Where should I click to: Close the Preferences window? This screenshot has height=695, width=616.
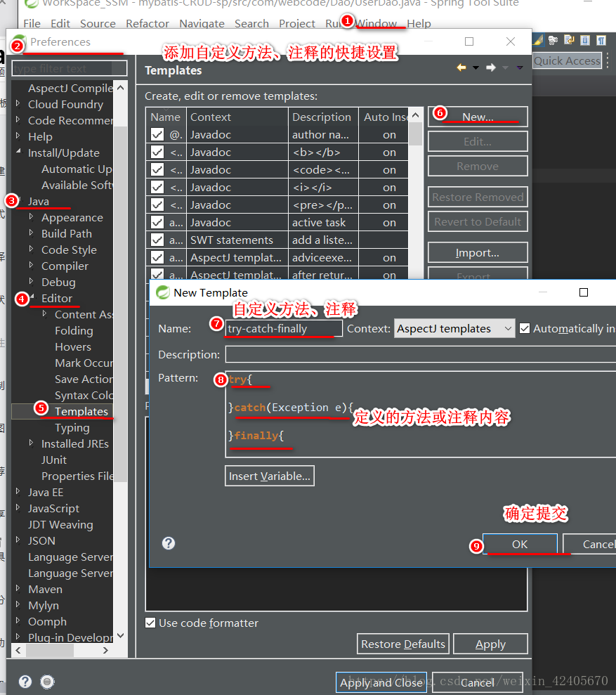tap(511, 41)
